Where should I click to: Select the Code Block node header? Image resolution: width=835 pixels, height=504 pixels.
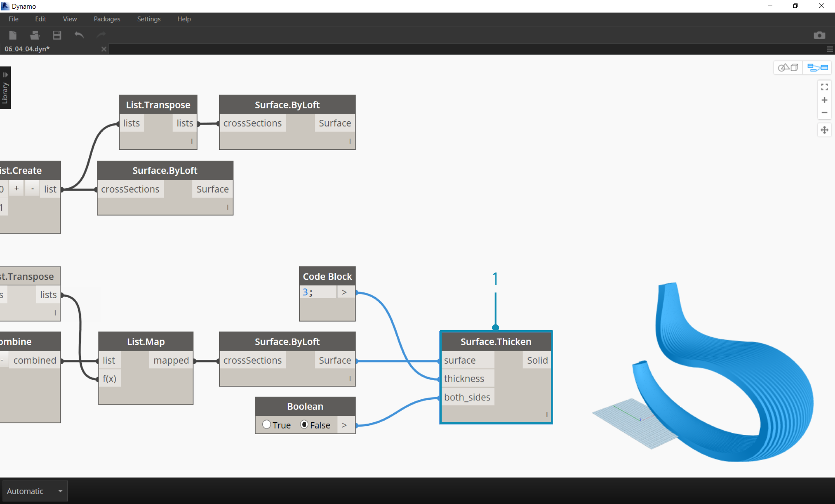pyautogui.click(x=327, y=276)
